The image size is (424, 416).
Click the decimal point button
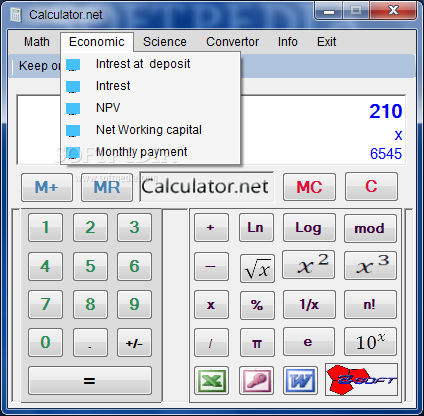click(x=90, y=342)
